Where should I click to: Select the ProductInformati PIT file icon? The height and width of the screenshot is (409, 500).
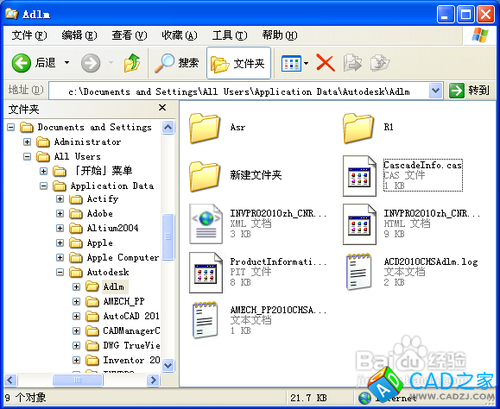(x=206, y=273)
